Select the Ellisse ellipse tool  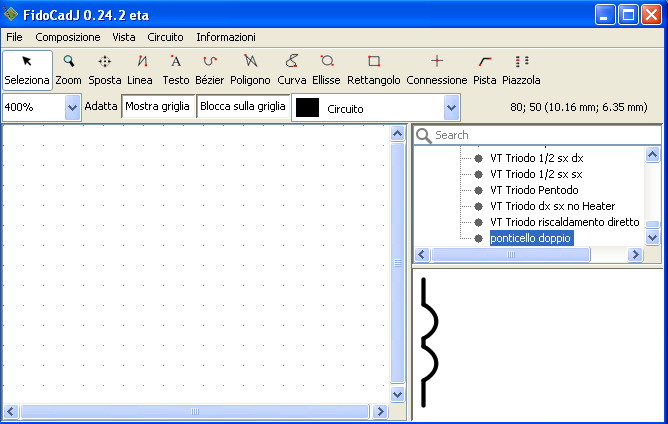326,69
